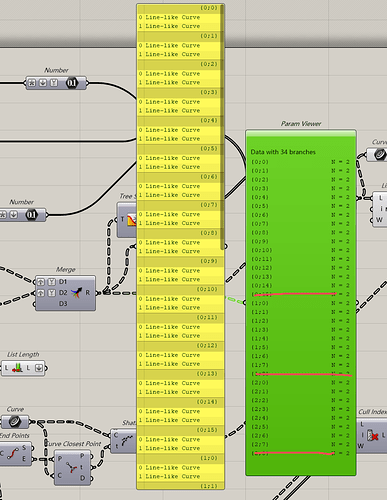Select the Curve Closest Point component icon
The height and width of the screenshot is (500, 387).
coord(71,467)
